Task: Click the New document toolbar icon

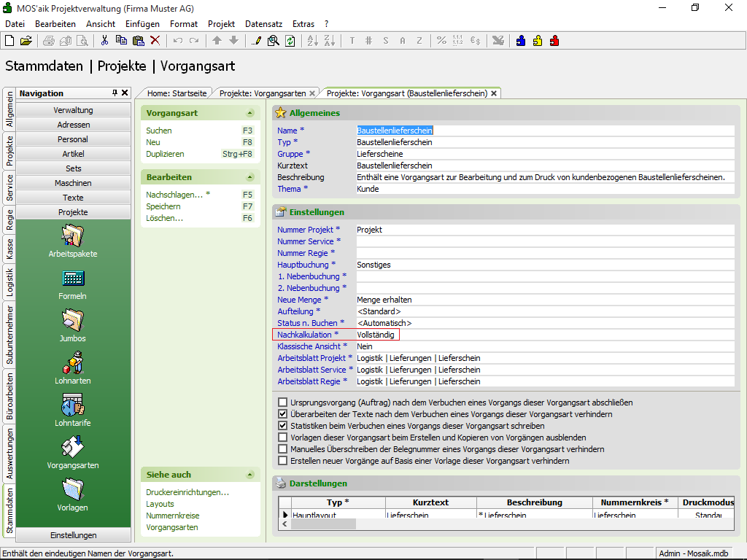Action: (9, 41)
